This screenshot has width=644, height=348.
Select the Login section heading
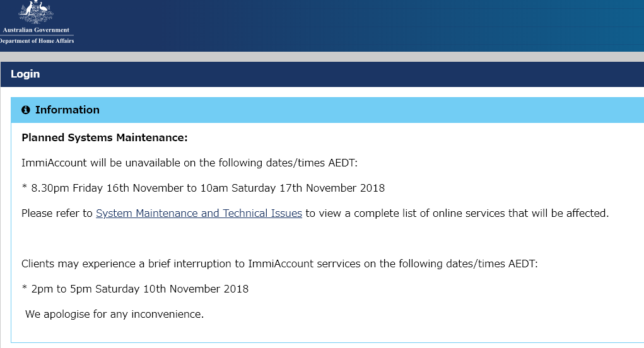(25, 74)
